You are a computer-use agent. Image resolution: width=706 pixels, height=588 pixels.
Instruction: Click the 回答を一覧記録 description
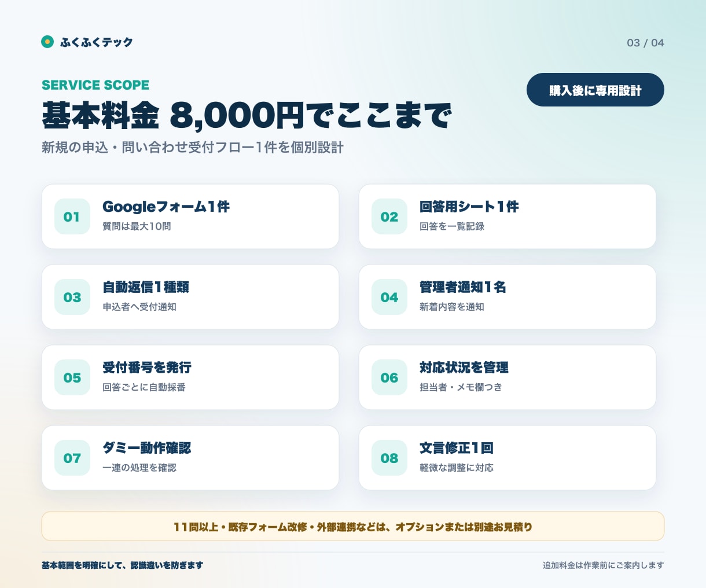click(452, 226)
